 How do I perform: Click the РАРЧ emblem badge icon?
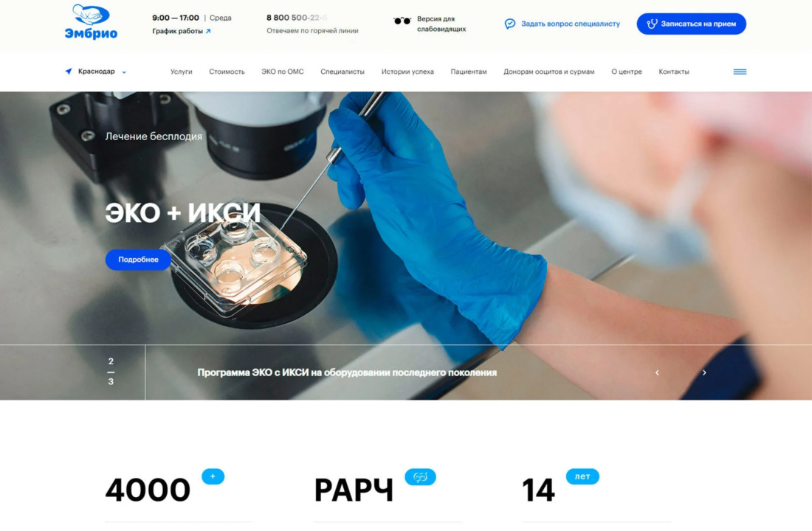[x=420, y=476]
